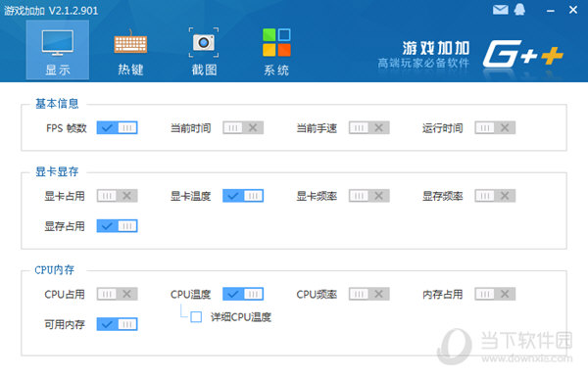This screenshot has height=377, width=588.
Task: Enable the 内存占用 toggle
Action: [x=495, y=294]
